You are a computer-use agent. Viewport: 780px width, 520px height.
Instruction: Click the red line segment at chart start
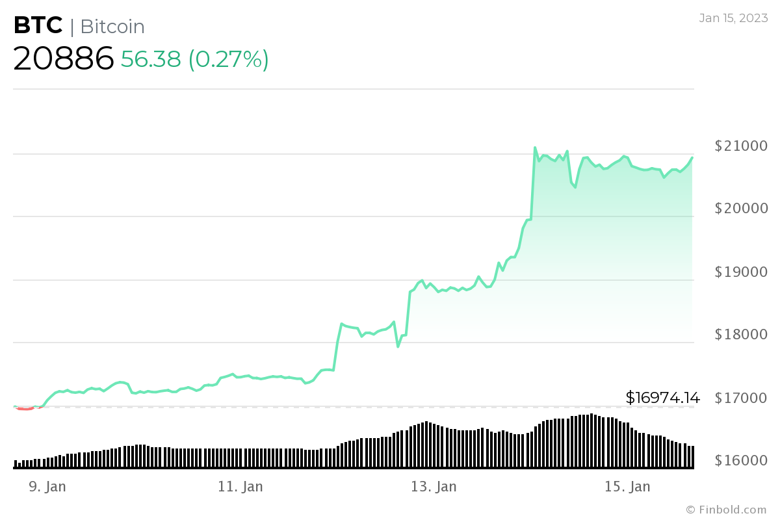coord(25,408)
